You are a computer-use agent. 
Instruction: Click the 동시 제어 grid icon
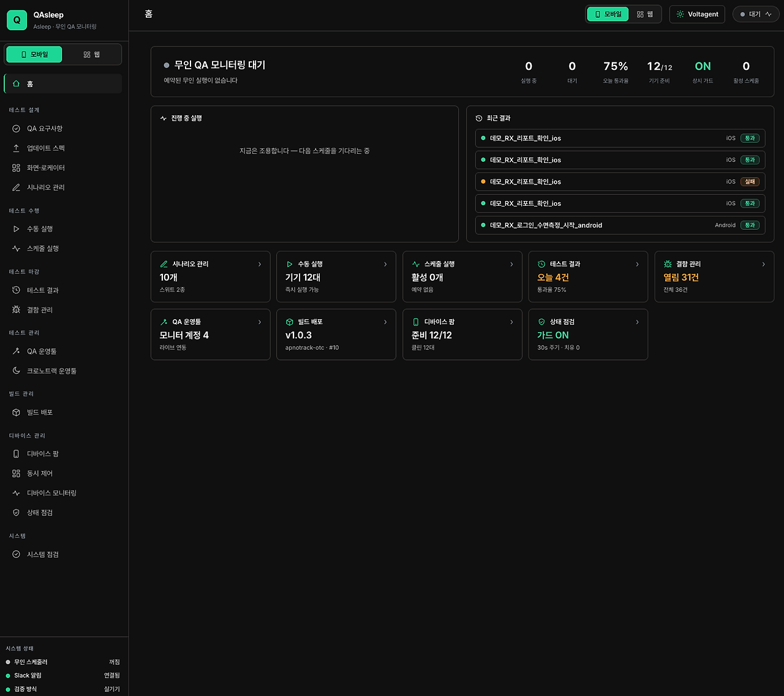tap(17, 474)
